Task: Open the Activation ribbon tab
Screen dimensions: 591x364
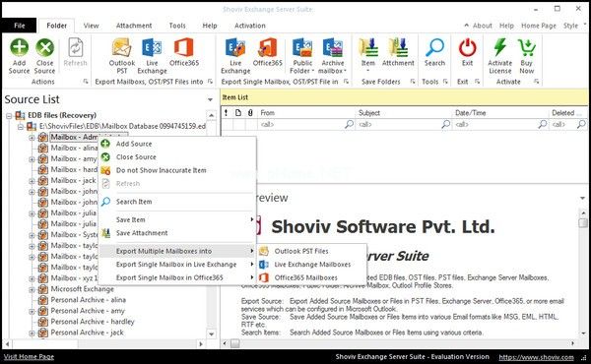Action: [x=250, y=26]
